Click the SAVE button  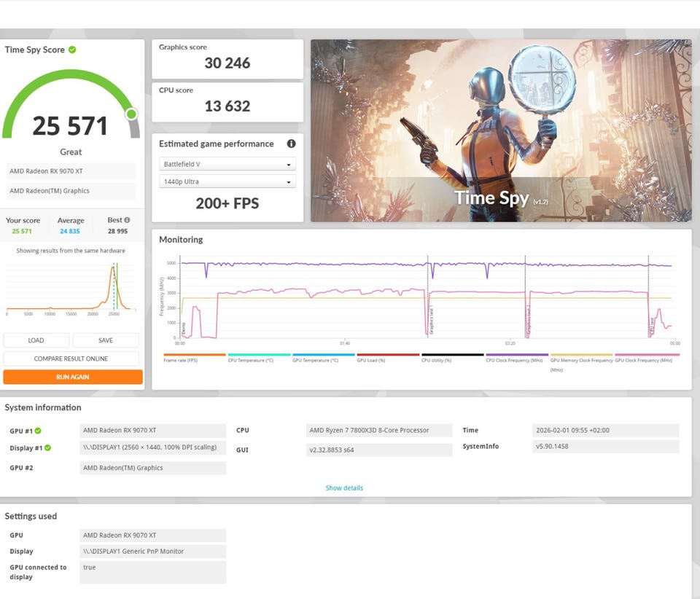pyautogui.click(x=106, y=340)
